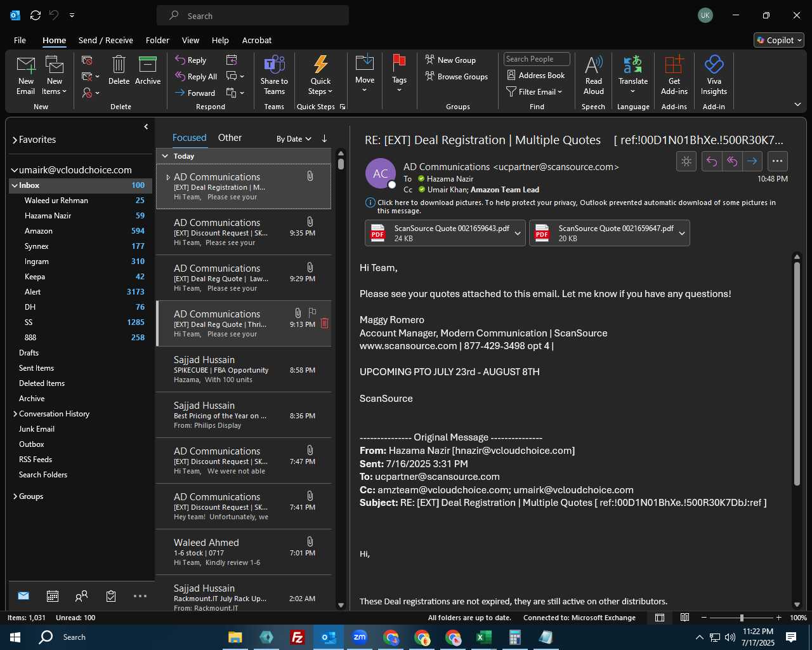Image resolution: width=812 pixels, height=650 pixels.
Task: Click the zoom slider handle in status bar
Action: click(x=741, y=618)
